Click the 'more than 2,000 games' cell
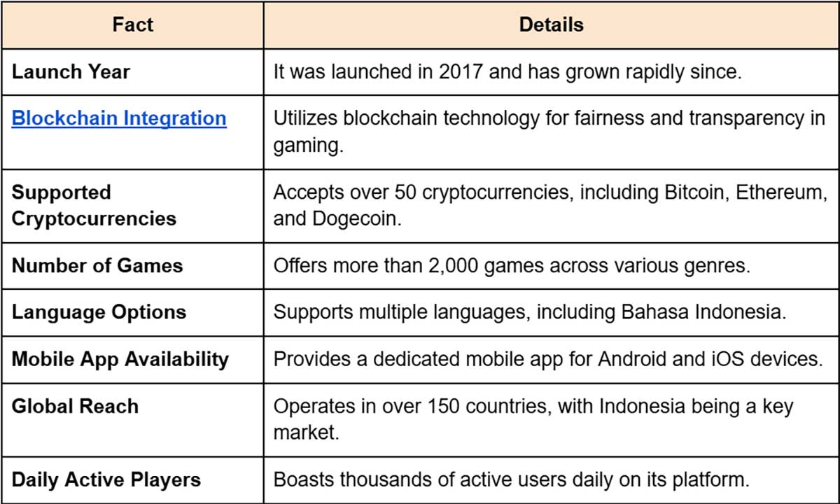Screen dimensions: 840x504 [x=551, y=265]
